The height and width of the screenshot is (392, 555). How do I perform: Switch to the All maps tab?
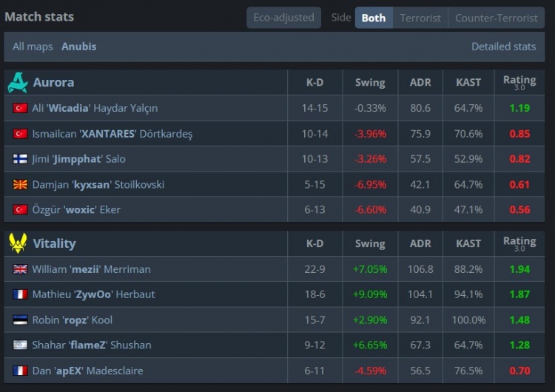pos(33,47)
